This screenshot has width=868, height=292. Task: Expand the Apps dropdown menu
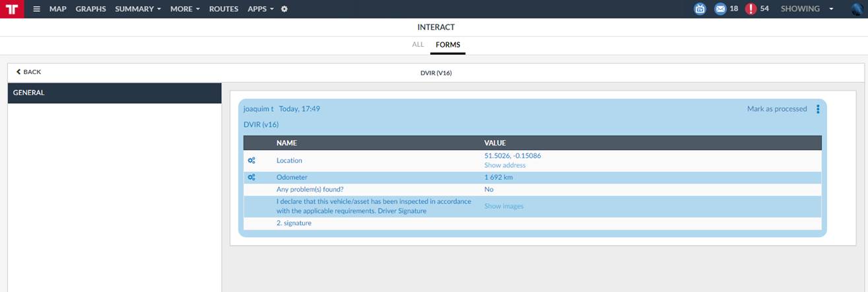[261, 9]
